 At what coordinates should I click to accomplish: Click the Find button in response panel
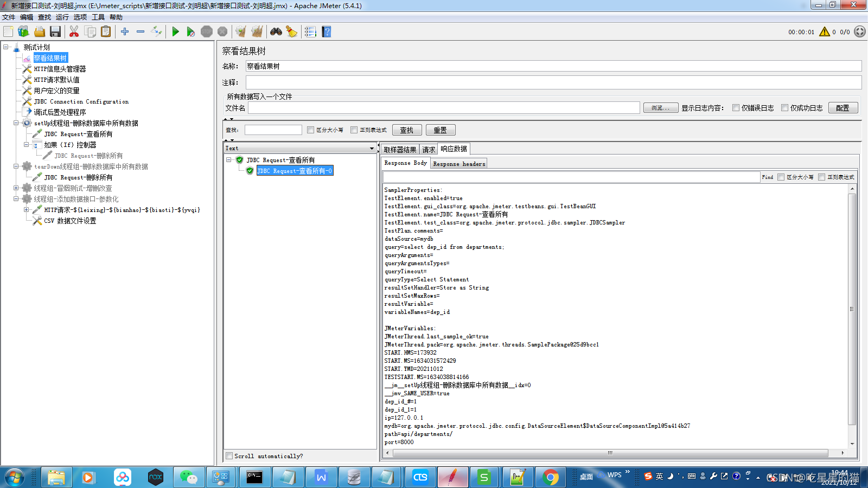(x=767, y=177)
